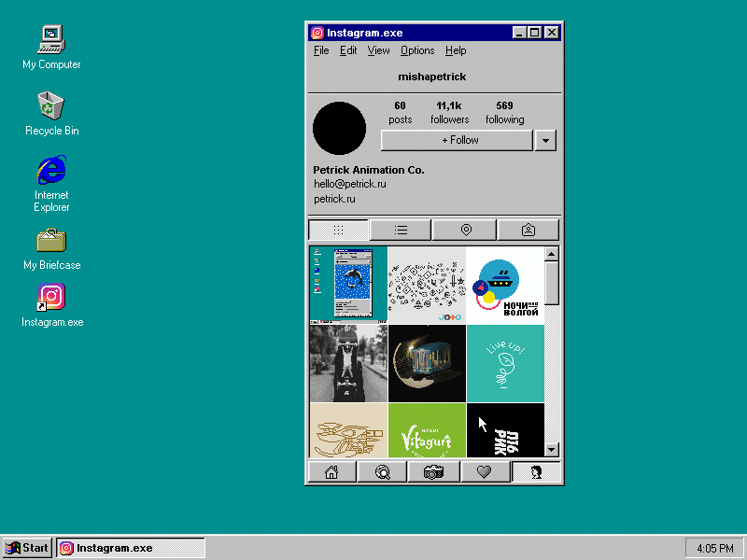Screen dimensions: 747x560
Task: Open the View menu
Action: pyautogui.click(x=378, y=50)
